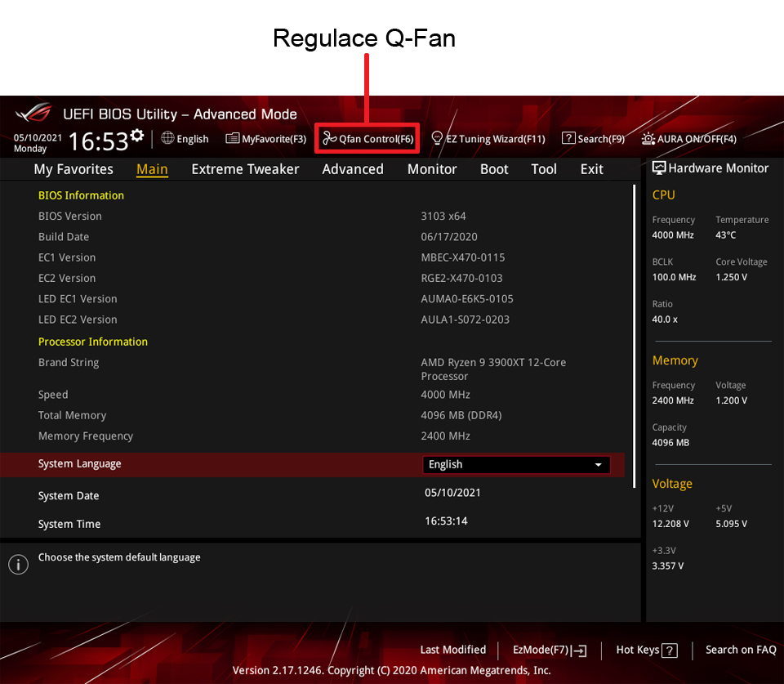Click the EZ Tuning Wizard bulb icon

[437, 139]
